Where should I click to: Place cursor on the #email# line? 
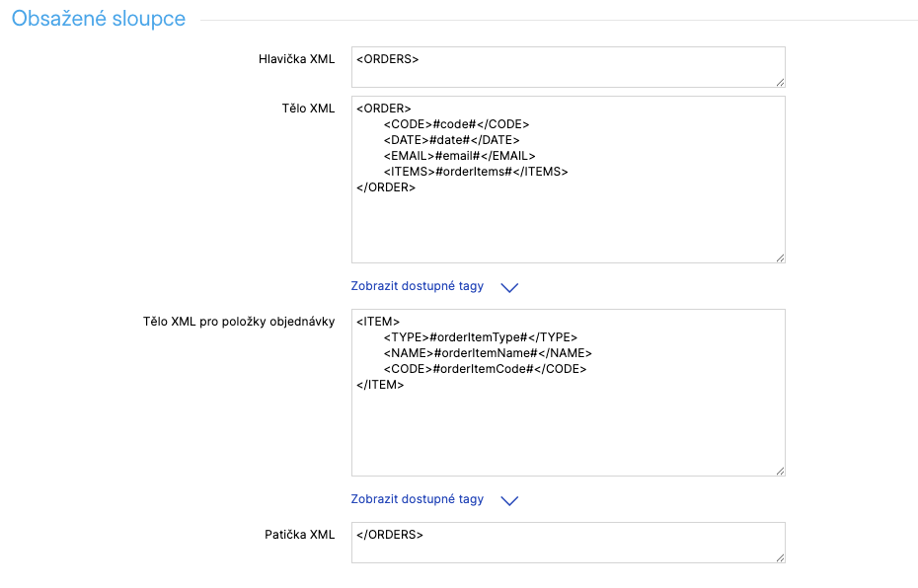pos(459,156)
